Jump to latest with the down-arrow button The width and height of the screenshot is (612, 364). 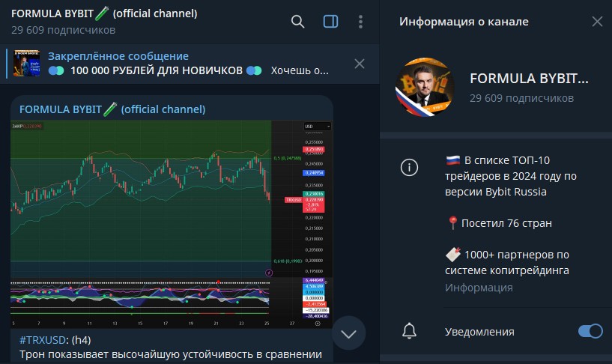tap(348, 333)
